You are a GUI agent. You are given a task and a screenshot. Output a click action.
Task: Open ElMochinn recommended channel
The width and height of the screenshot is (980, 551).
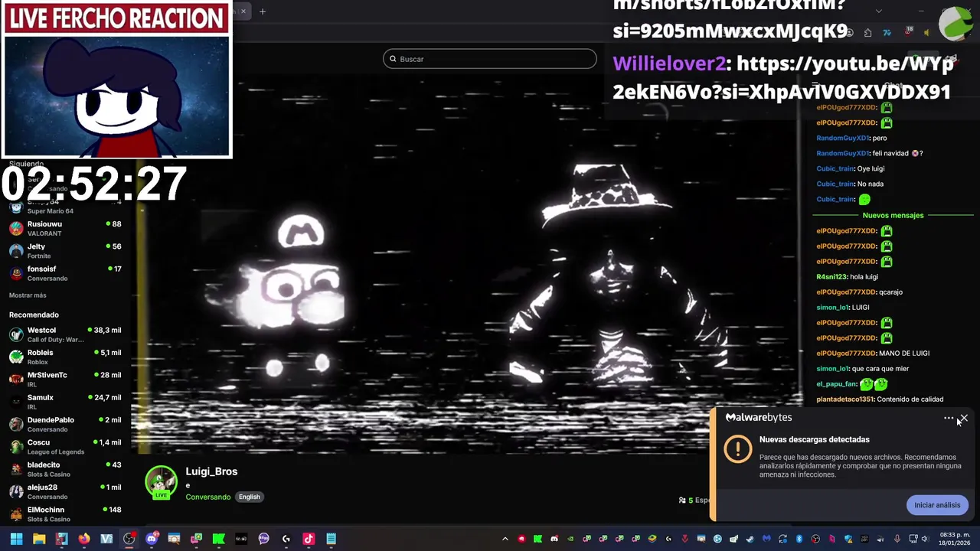tap(65, 514)
